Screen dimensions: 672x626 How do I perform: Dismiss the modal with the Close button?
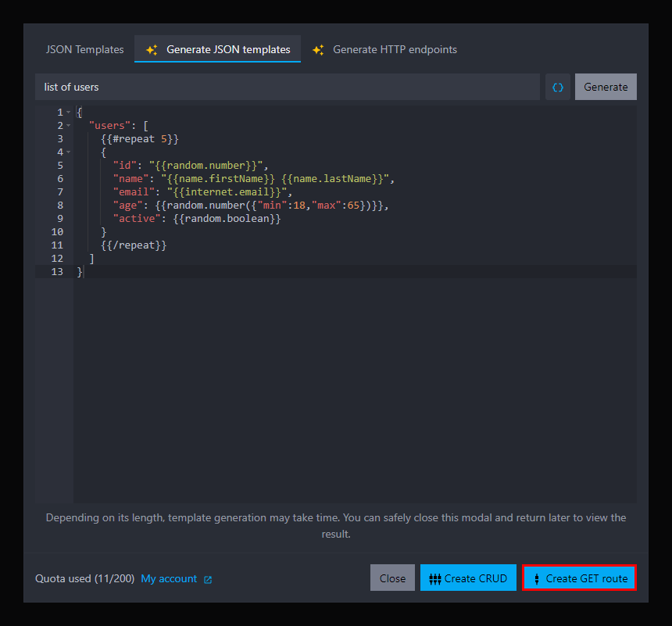point(392,578)
